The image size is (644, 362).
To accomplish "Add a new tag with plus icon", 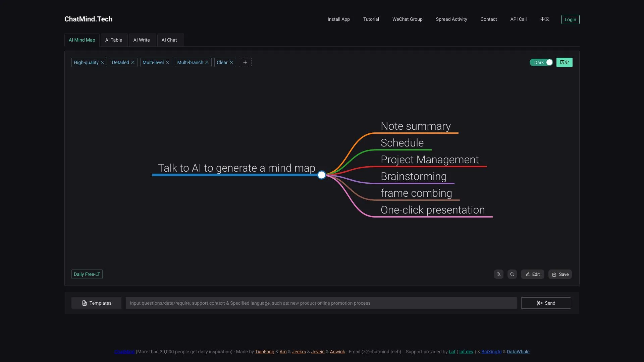I will (x=245, y=62).
